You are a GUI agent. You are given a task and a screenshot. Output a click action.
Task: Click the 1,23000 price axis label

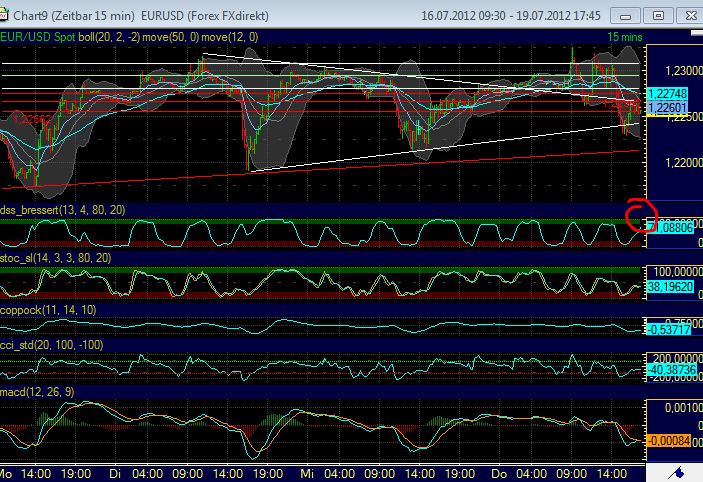684,71
